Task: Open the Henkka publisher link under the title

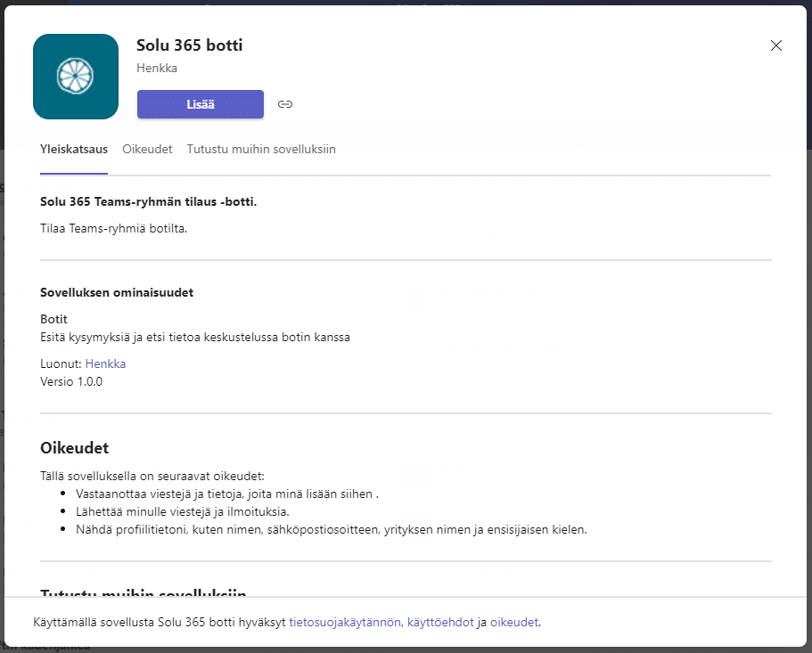Action: [x=157, y=68]
